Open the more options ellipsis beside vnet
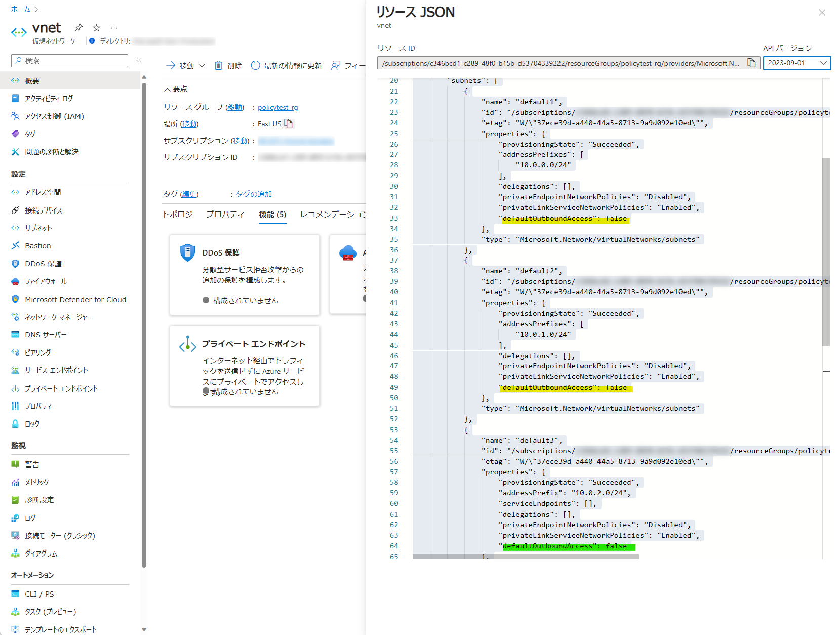The image size is (840, 635). point(114,28)
